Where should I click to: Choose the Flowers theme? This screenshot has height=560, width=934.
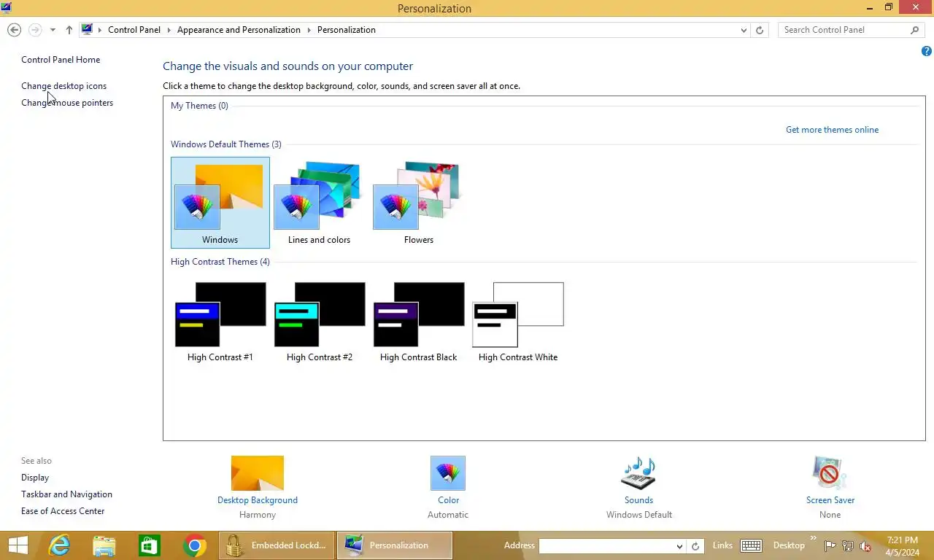418,203
